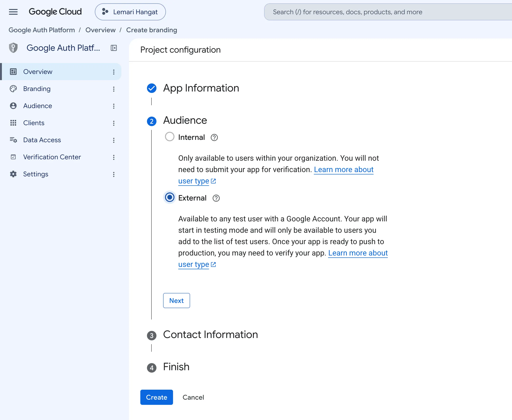
Task: Go to Google Auth Platform breadcrumb
Action: [x=42, y=30]
